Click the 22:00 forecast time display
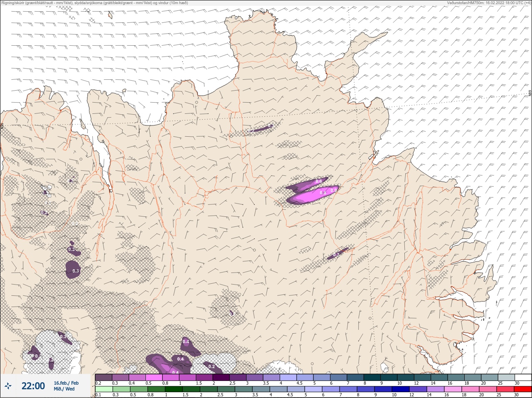Screen dimensions: 532x398 [33, 386]
